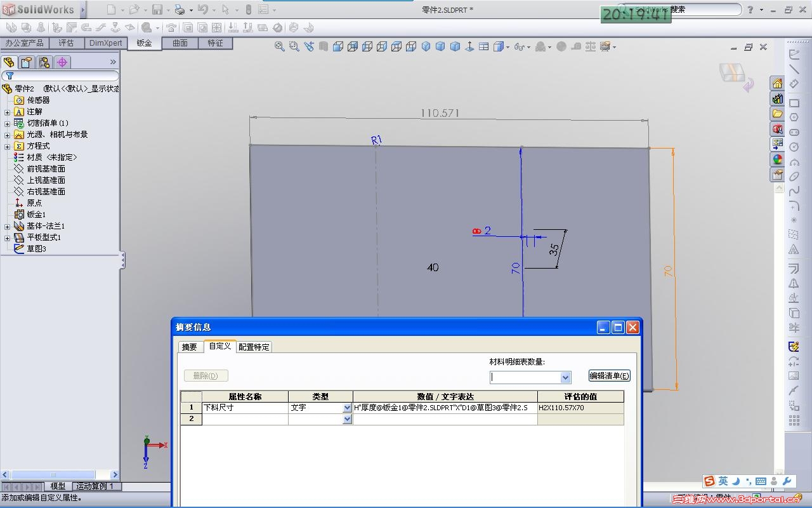Click the Normal To view arrow icon
The width and height of the screenshot is (812, 508).
tap(469, 46)
